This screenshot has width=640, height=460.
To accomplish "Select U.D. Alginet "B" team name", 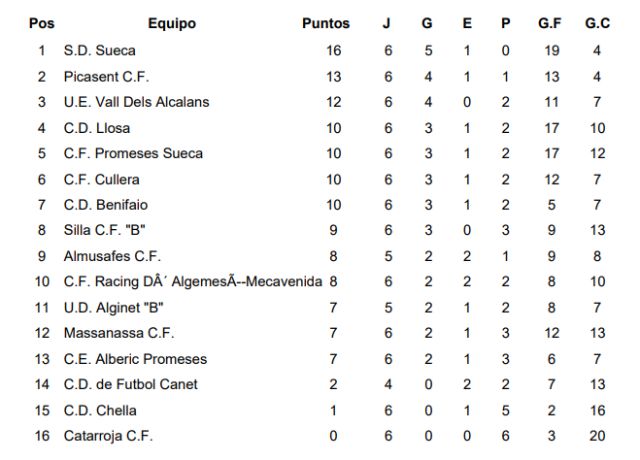I will [x=113, y=308].
